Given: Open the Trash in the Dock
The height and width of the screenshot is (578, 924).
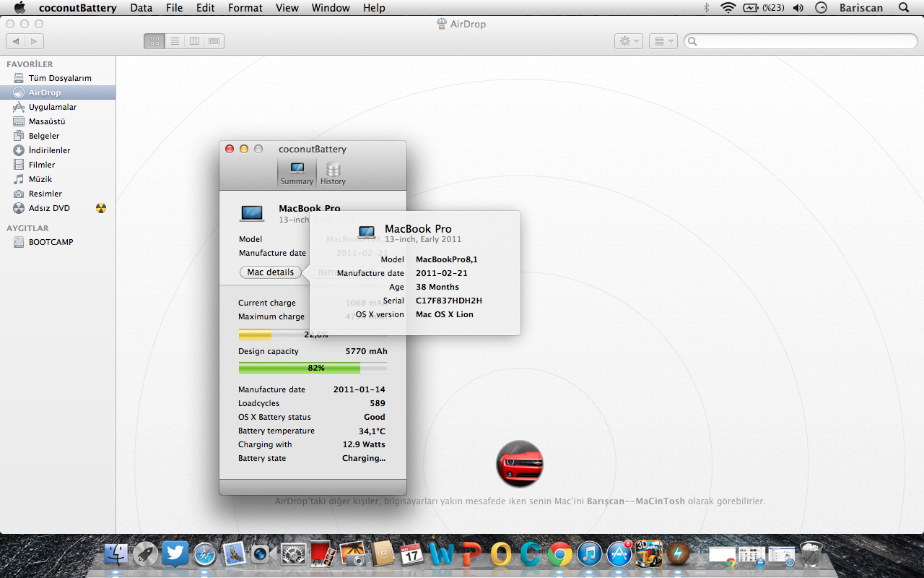Looking at the screenshot, I should [x=811, y=554].
